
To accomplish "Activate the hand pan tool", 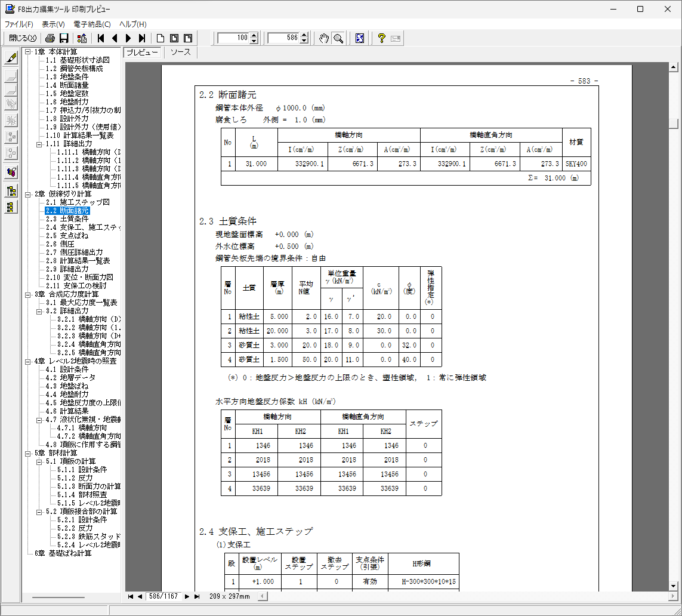I will click(x=324, y=38).
